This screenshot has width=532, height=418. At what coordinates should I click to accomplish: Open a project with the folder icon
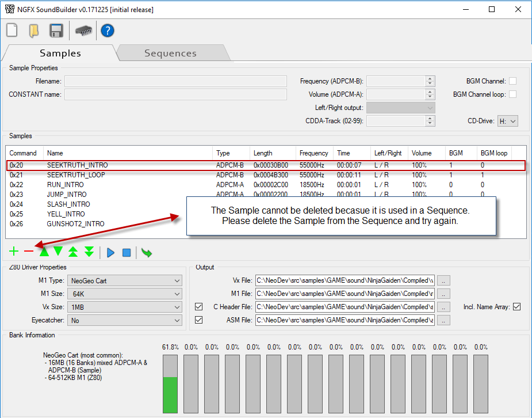pos(34,31)
